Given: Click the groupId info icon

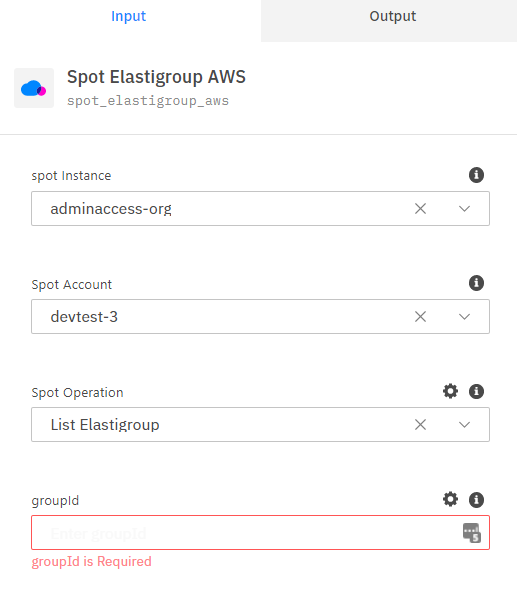Looking at the screenshot, I should (476, 499).
